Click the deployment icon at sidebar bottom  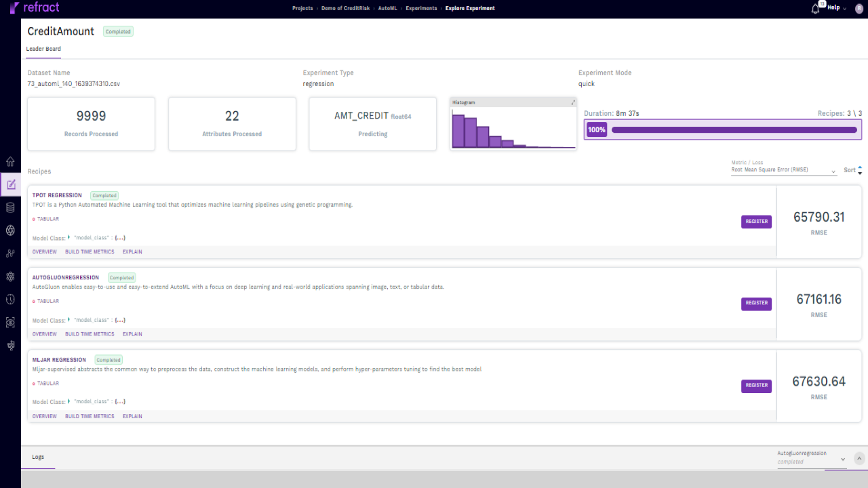9,345
